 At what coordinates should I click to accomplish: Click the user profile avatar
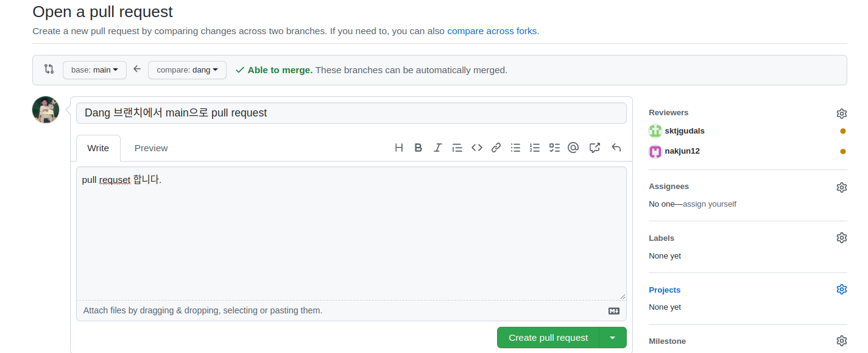click(x=46, y=110)
